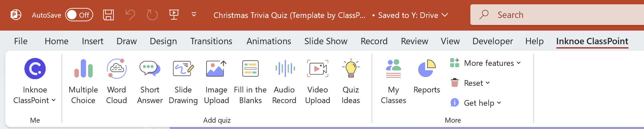The width and height of the screenshot is (644, 129).
Task: Switch to the Transitions tab
Action: coord(211,41)
